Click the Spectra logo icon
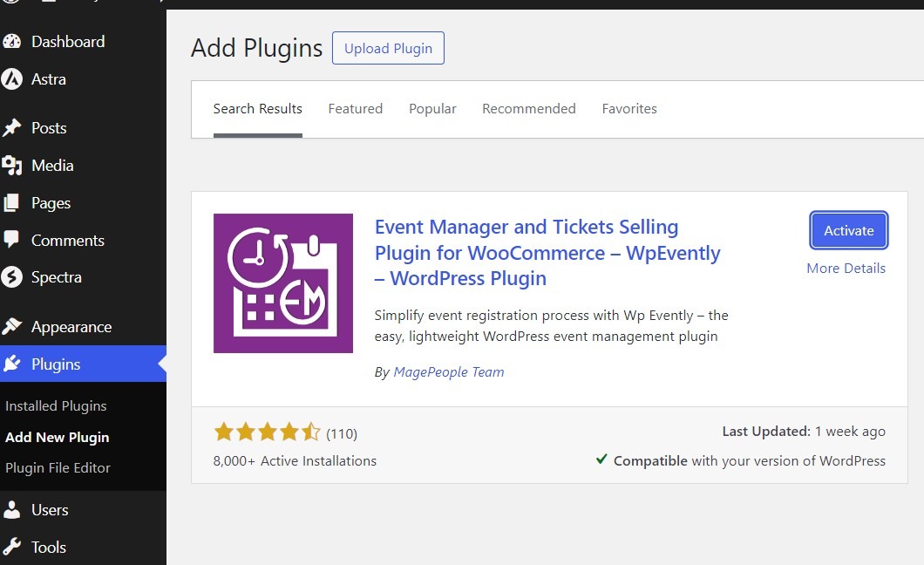The width and height of the screenshot is (924, 565). pos(11,277)
